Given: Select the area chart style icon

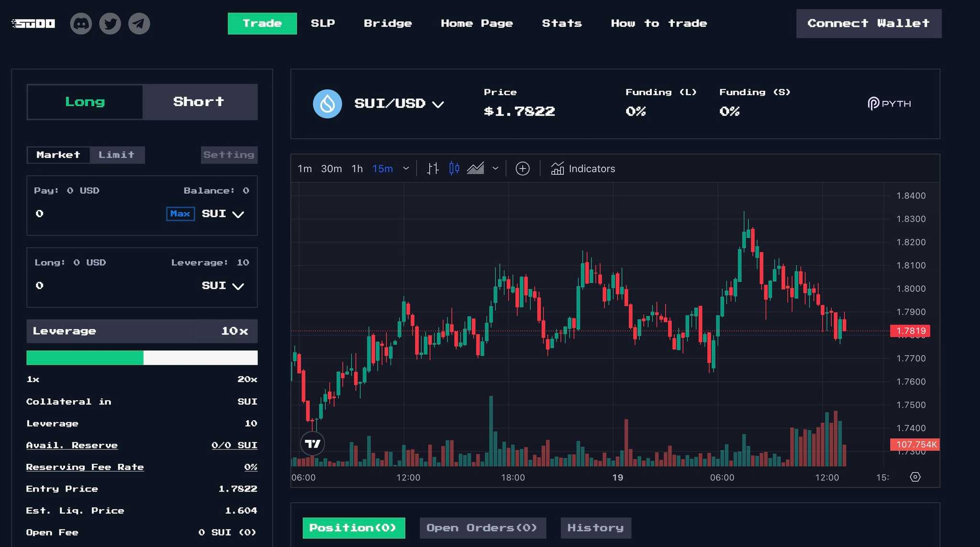Looking at the screenshot, I should click(x=475, y=169).
